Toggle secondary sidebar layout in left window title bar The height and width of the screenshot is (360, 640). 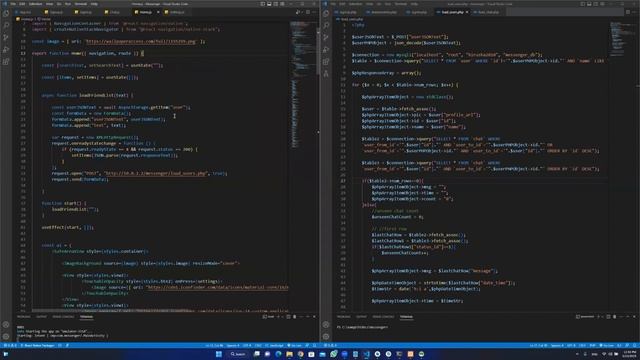pyautogui.click(x=276, y=4)
